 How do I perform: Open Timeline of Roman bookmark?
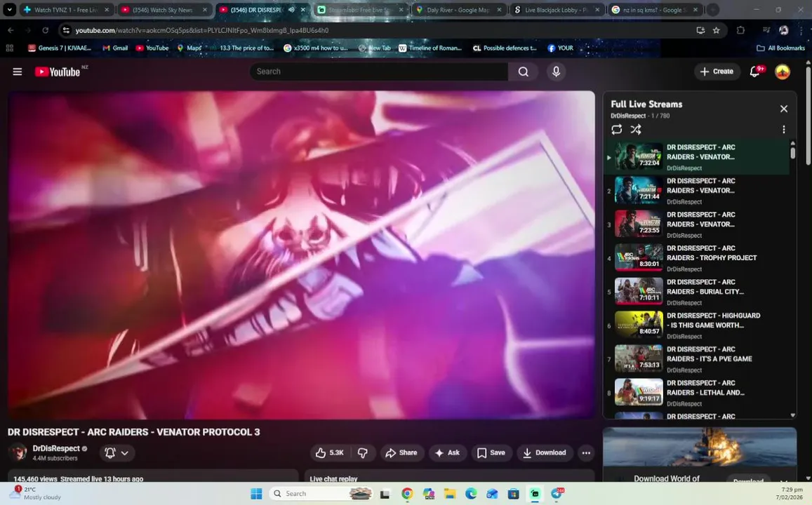[430, 48]
